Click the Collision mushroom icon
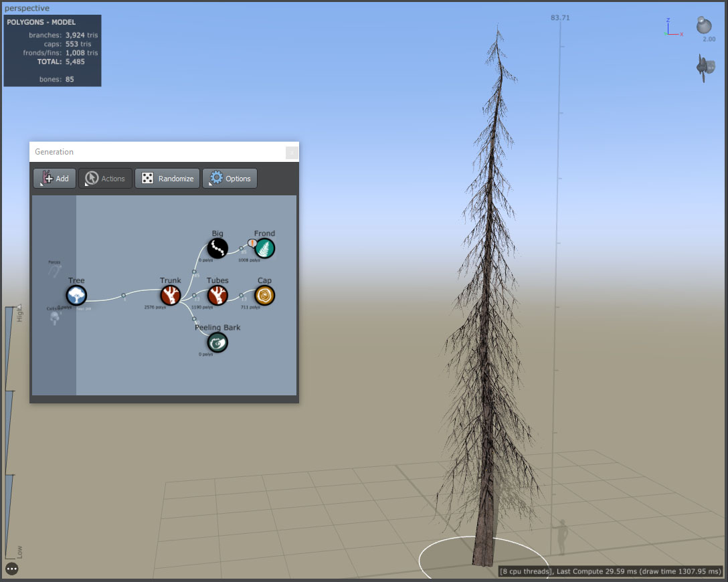This screenshot has height=582, width=728. 54,318
